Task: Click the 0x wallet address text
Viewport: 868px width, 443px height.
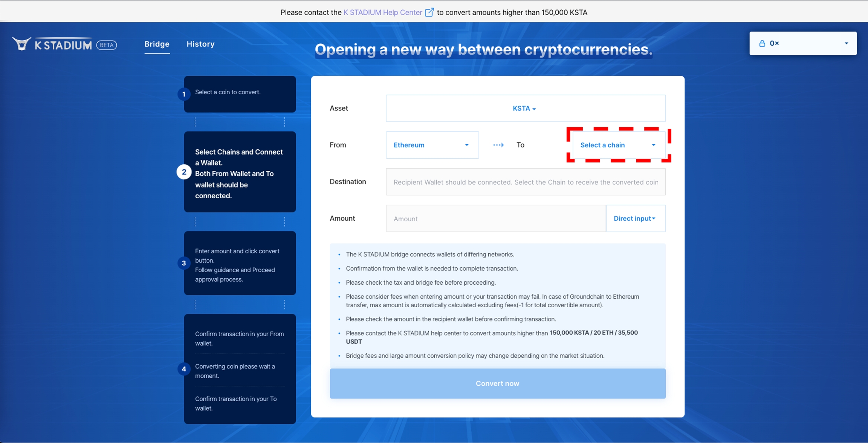Action: (774, 43)
